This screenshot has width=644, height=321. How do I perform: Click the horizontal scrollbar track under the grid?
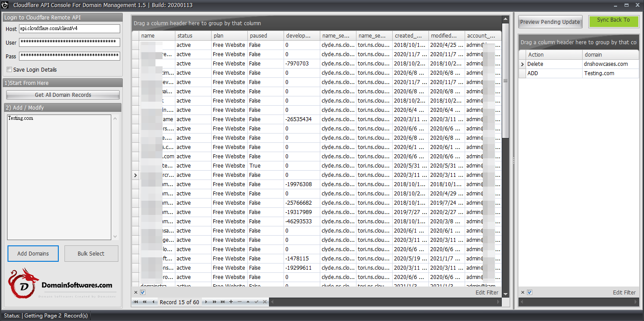point(384,302)
